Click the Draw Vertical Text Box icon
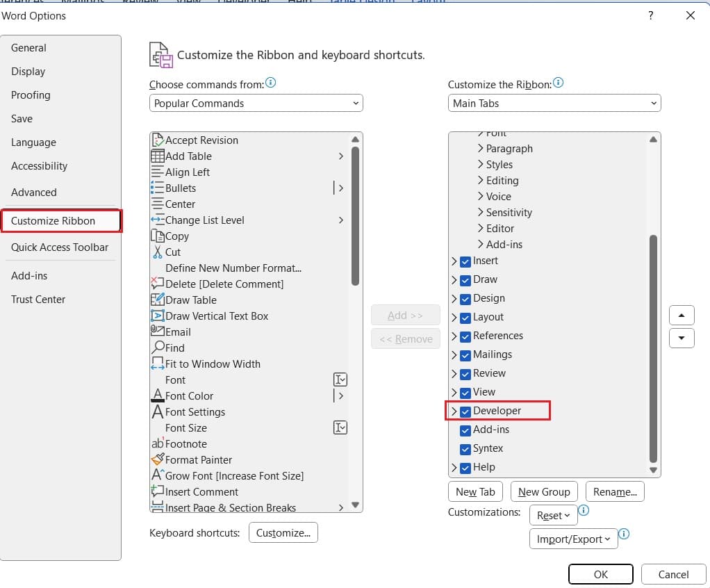710x588 pixels. 157,316
